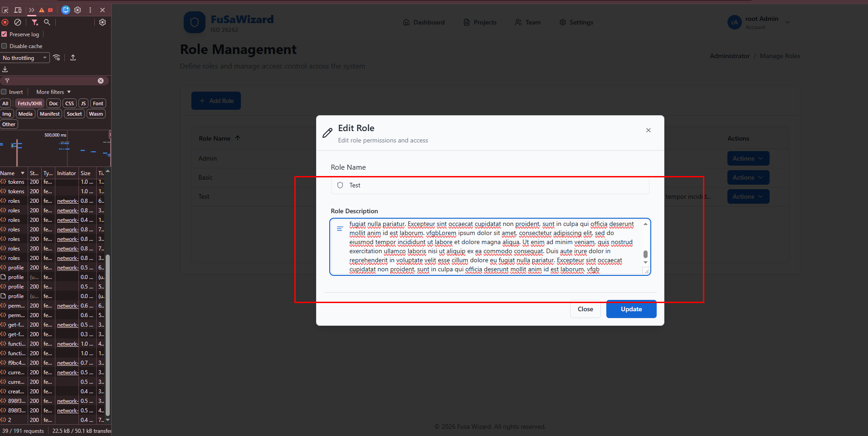Stop recording the network log
Image resolution: width=868 pixels, height=436 pixels.
5,22
